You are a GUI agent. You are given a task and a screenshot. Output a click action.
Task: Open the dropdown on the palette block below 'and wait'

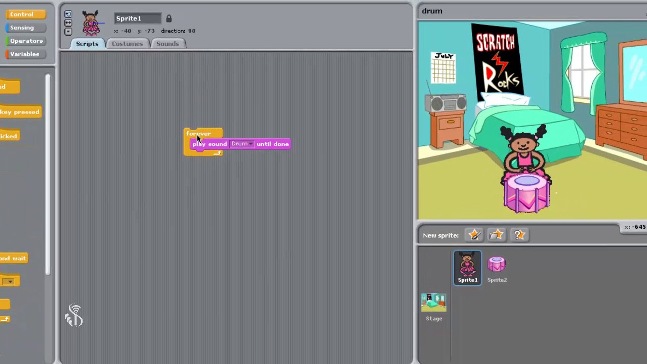coord(10,281)
